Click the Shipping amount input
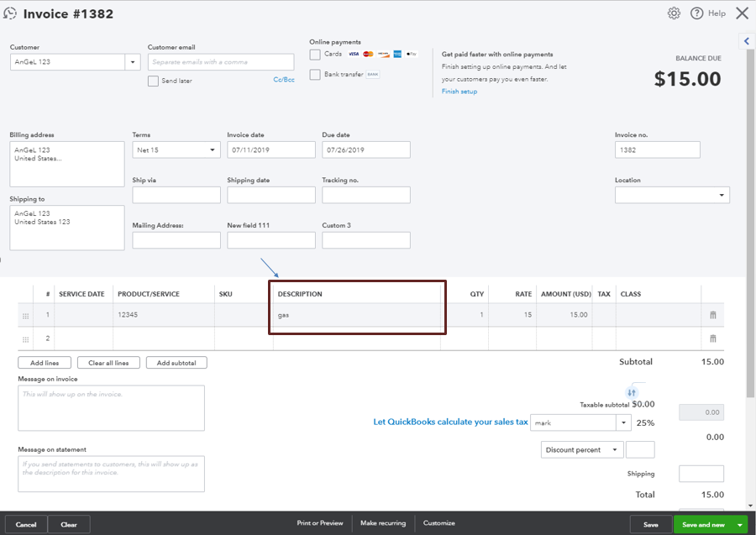Screen dimensions: 756x535 point(701,474)
